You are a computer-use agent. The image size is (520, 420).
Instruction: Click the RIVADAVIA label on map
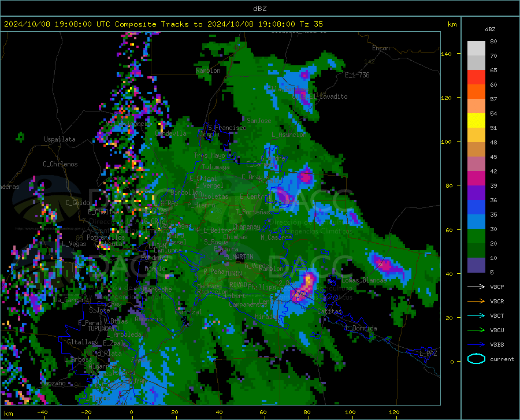(239, 285)
